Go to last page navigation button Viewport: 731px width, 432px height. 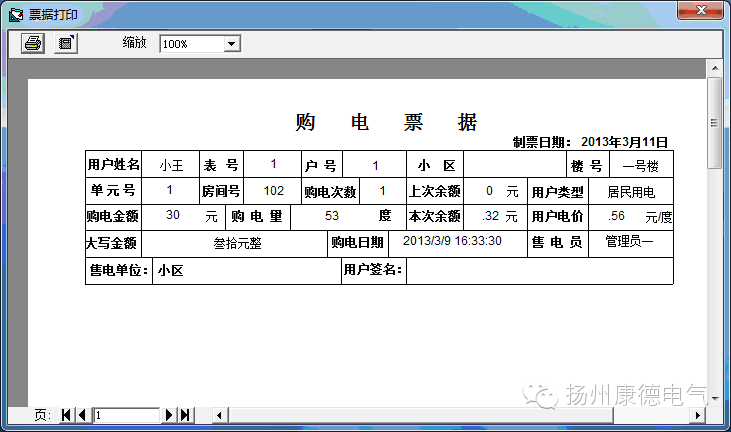click(185, 415)
